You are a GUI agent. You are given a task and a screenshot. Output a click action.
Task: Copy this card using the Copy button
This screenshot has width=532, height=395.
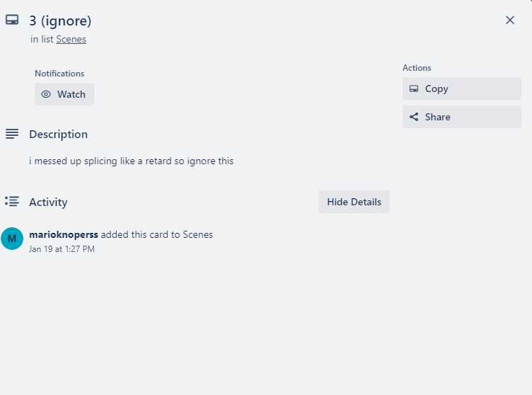461,88
